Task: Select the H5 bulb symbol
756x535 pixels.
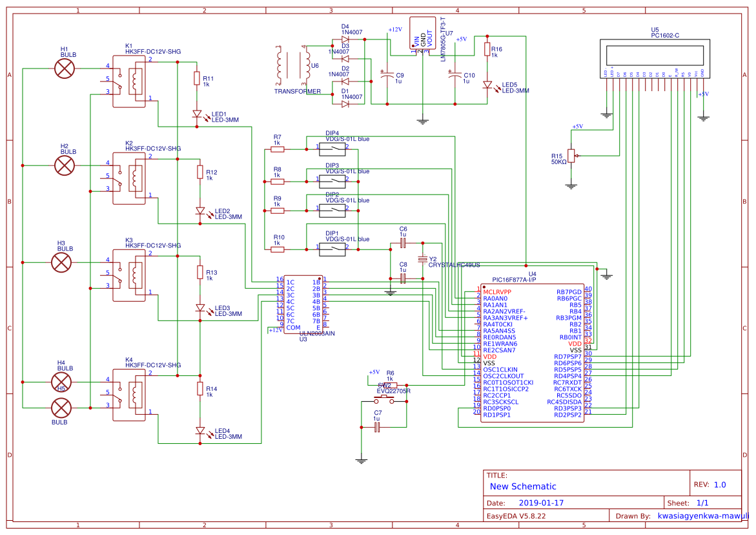Action: pos(61,408)
